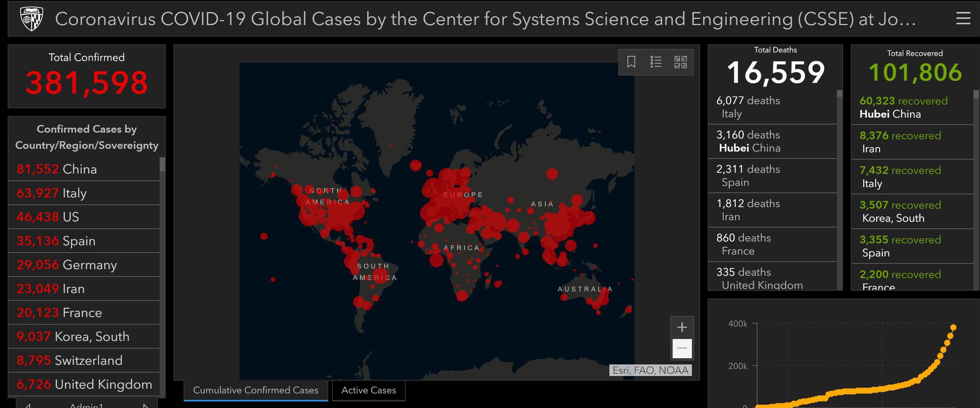Select China in confirmed cases list
This screenshot has height=408, width=980.
84,169
